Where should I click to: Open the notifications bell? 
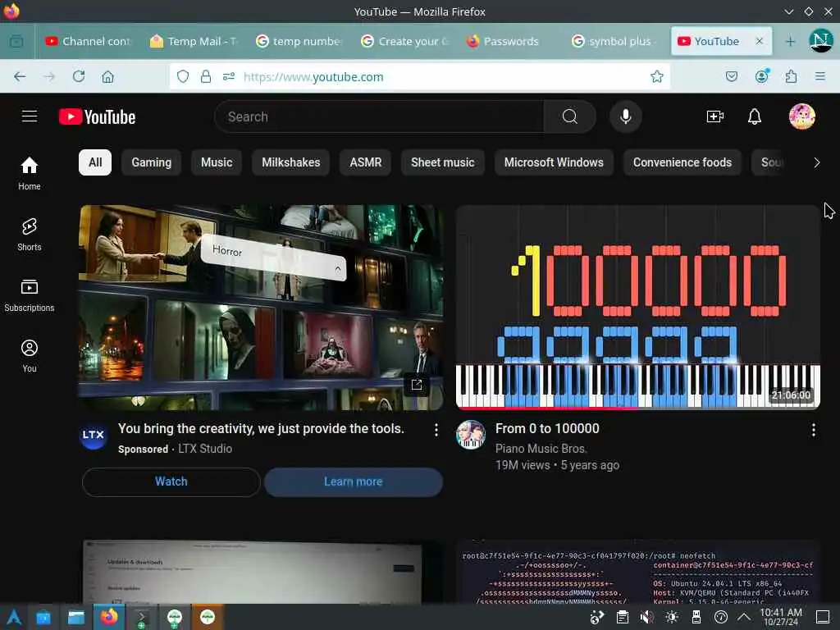click(755, 116)
